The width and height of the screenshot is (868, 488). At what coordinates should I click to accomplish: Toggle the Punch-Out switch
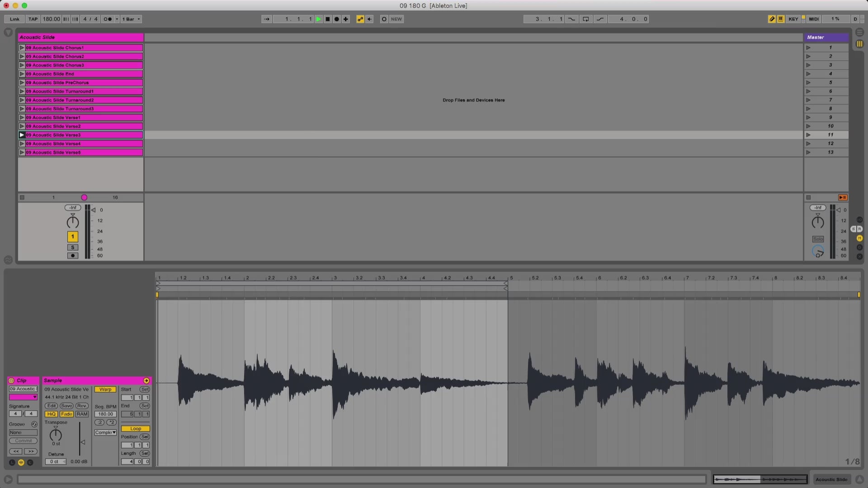[600, 19]
